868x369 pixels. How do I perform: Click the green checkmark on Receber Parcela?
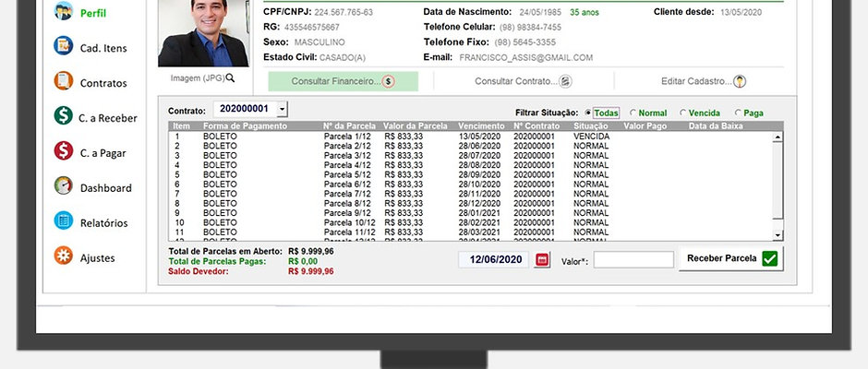pyautogui.click(x=769, y=258)
